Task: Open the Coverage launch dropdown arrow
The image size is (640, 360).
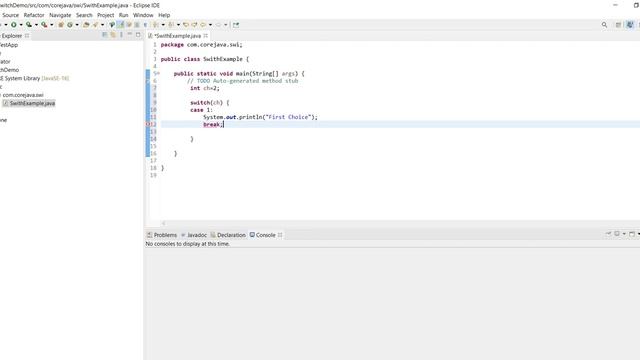Action: [x=36, y=25]
